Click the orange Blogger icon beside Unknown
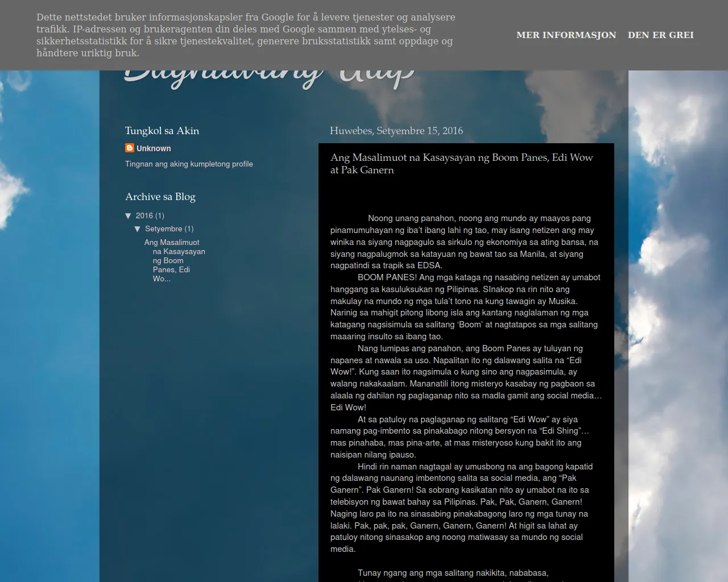The height and width of the screenshot is (582, 728). [130, 148]
